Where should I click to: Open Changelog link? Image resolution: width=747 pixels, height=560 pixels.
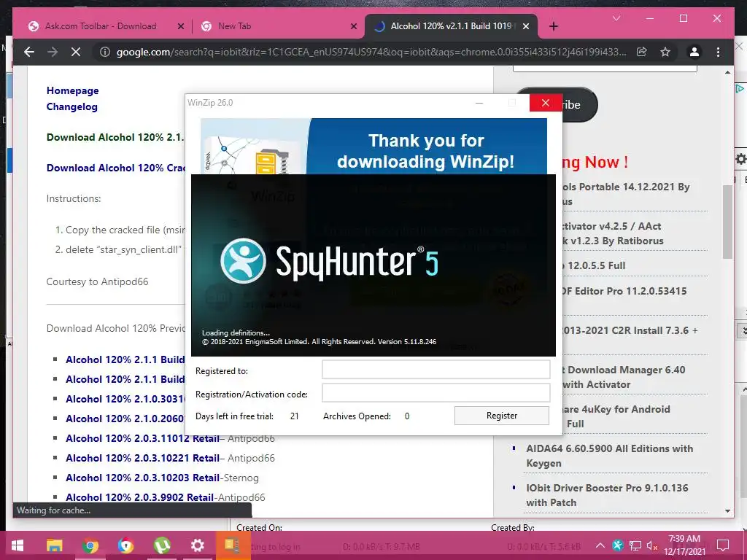[x=72, y=106]
